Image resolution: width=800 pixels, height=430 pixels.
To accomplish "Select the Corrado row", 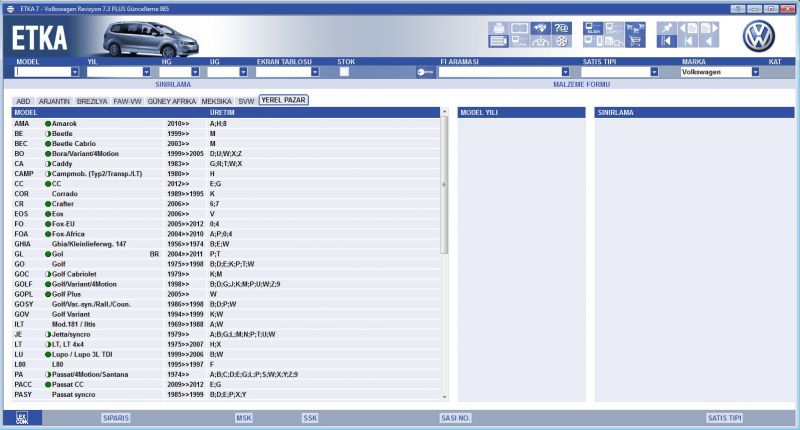I will 226,194.
